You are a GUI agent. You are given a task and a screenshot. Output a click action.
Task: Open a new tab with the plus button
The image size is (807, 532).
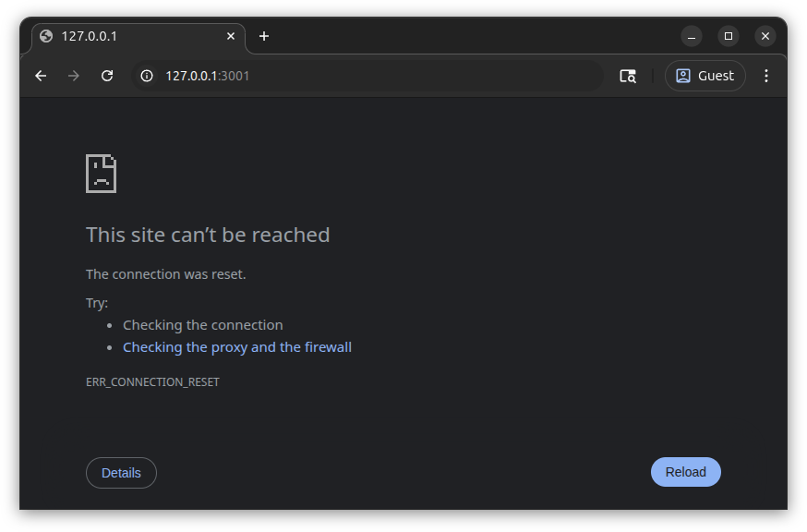click(264, 36)
